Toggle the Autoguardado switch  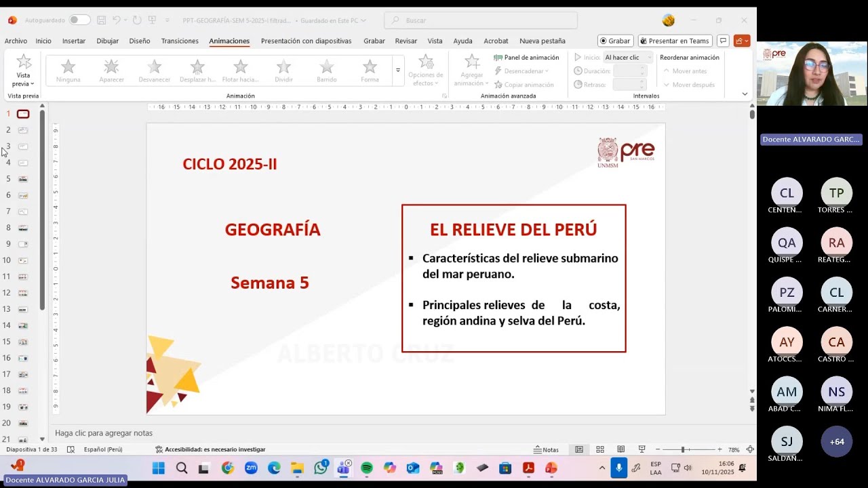pyautogui.click(x=79, y=20)
